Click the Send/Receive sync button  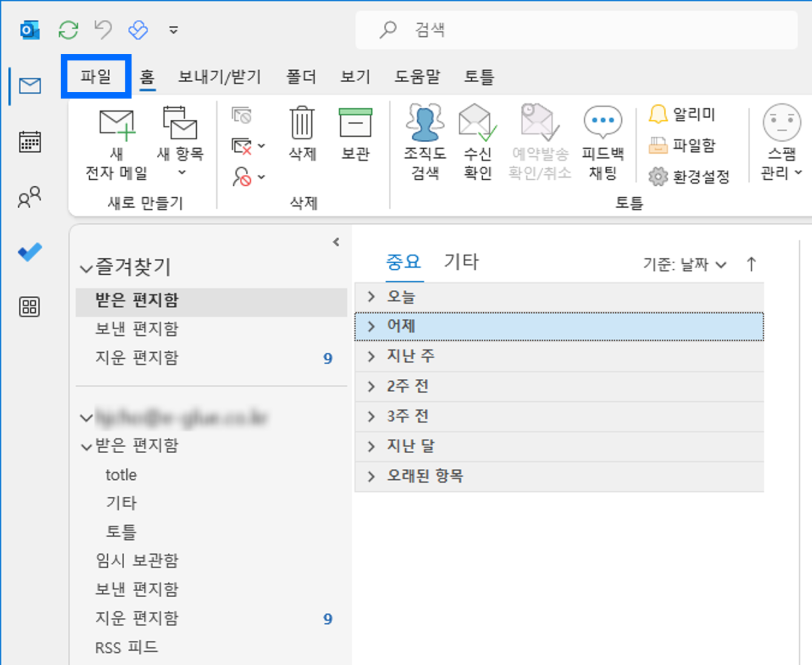[68, 29]
